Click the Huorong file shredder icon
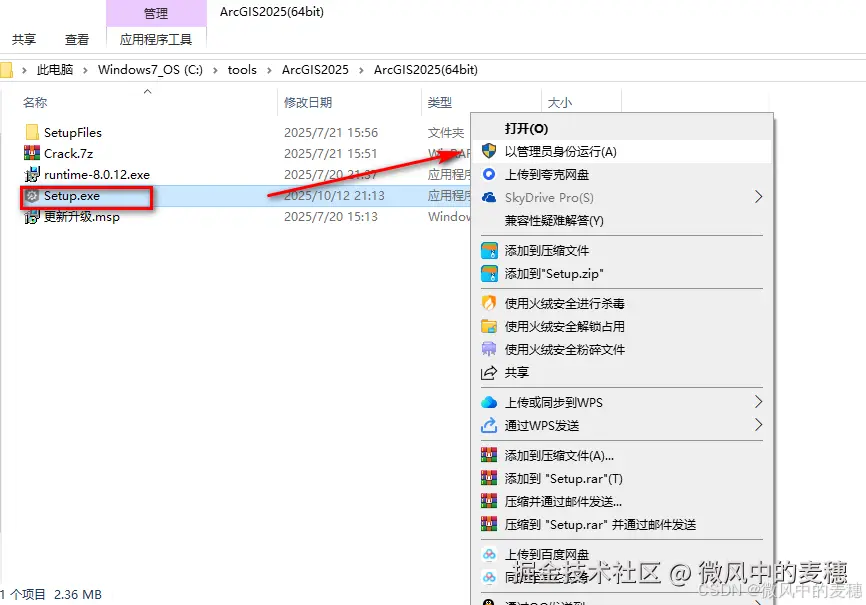 489,349
